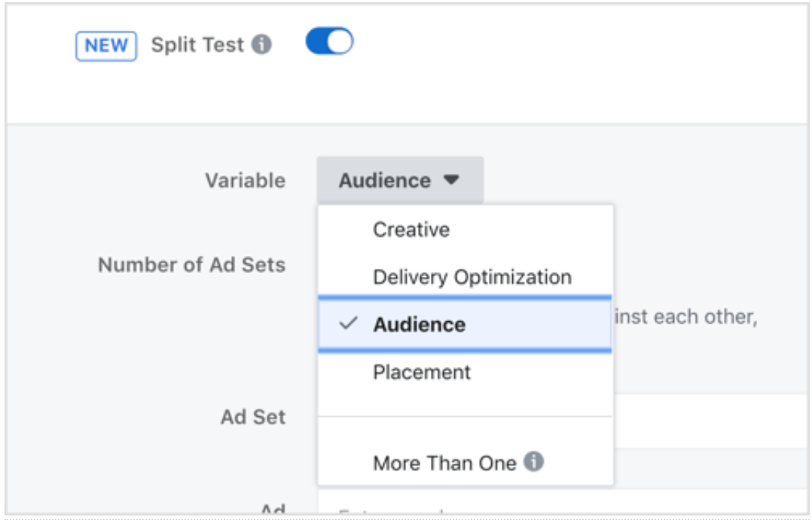Choose the More Than One option
Viewport: 812px width, 520px height.
pyautogui.click(x=444, y=463)
